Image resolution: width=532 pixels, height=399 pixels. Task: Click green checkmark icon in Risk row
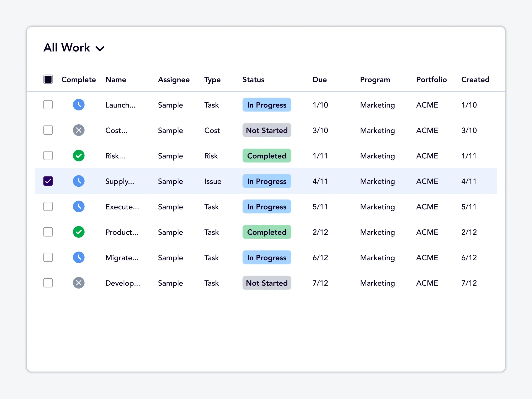click(79, 156)
